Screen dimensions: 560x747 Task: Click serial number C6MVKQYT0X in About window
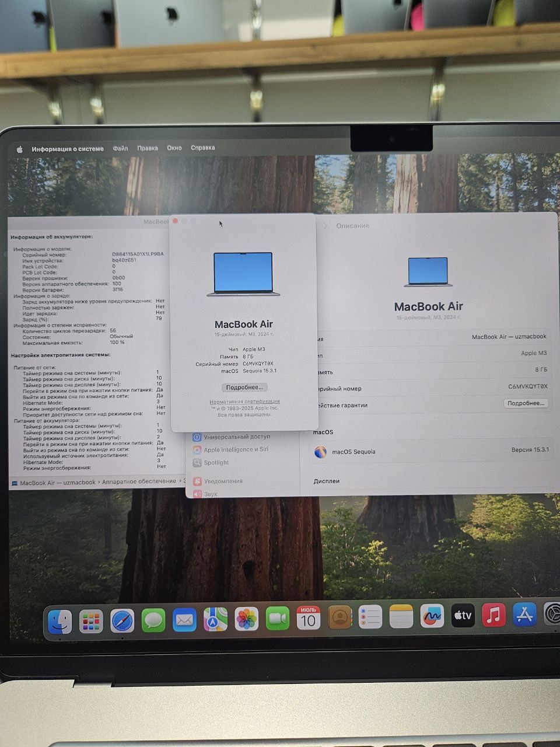[258, 364]
